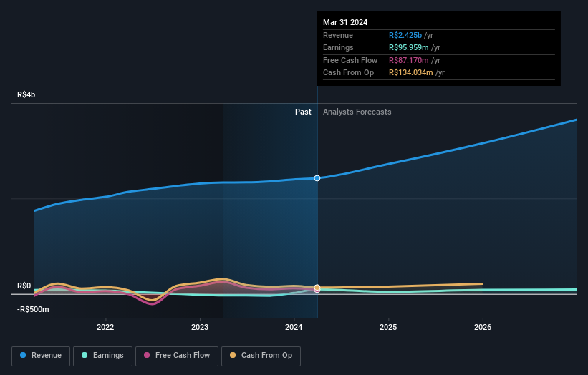
Task: Click the Past label on chart
Action: (x=303, y=112)
